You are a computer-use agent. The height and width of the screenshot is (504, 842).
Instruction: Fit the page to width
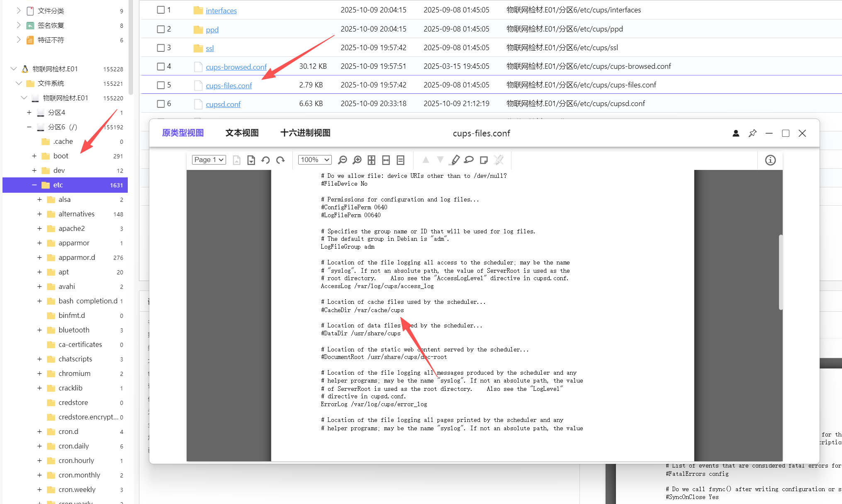tap(386, 160)
